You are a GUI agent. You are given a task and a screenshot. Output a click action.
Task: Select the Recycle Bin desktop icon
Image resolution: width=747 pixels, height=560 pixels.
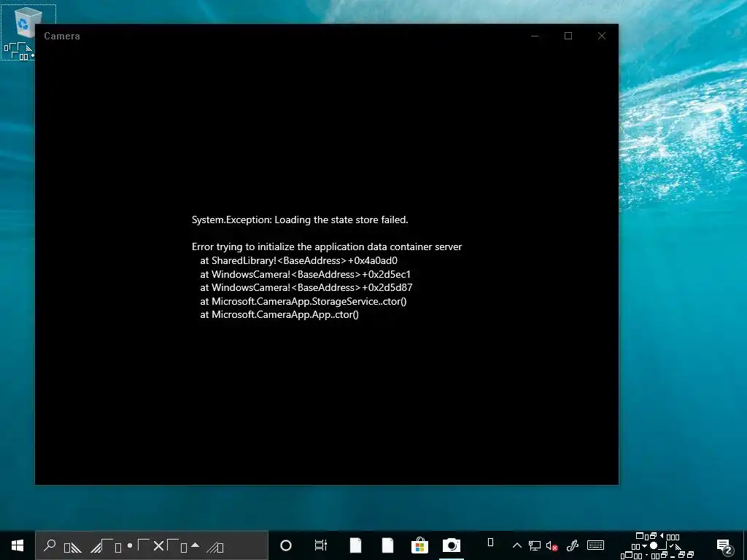28,32
